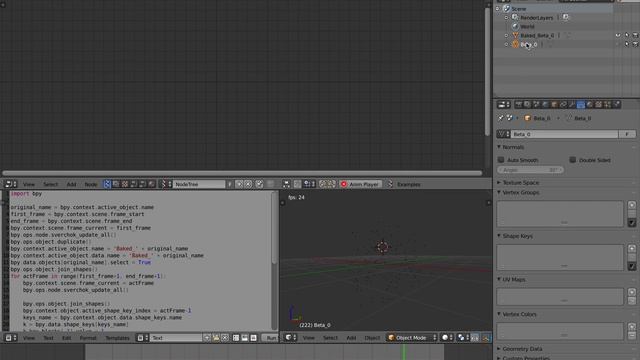
Task: Click the Beta_0 object cube icon in breadcrumb
Action: click(527, 118)
